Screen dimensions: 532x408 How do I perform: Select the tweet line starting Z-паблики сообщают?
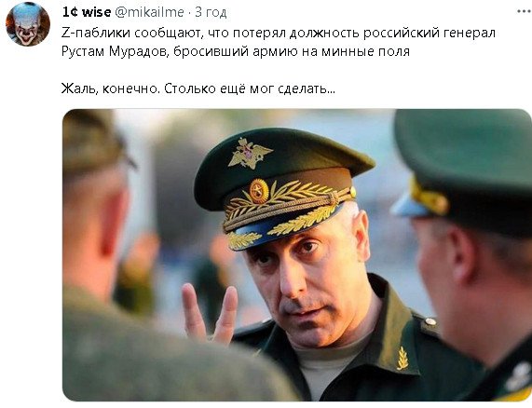[x=279, y=33]
